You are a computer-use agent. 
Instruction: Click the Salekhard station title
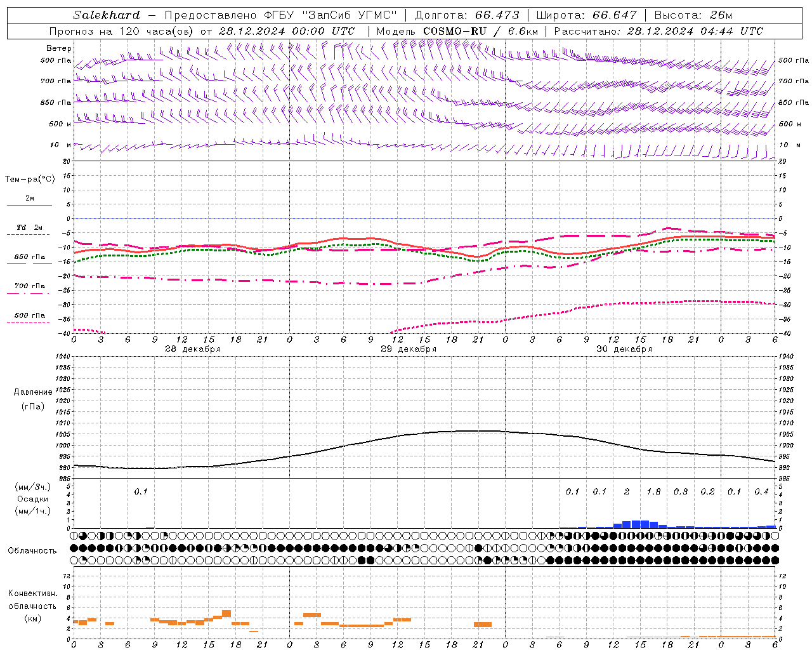click(x=107, y=15)
